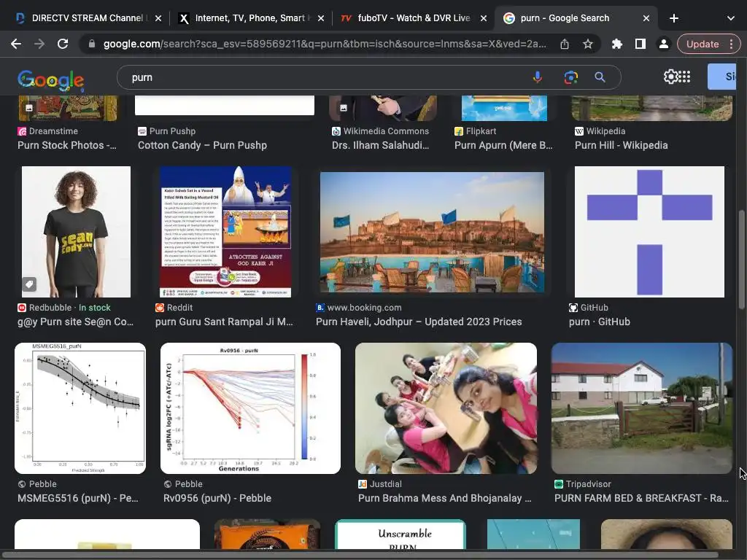The image size is (747, 560).
Task: Open the Kabir Ji atrocities poster image
Action: click(225, 232)
